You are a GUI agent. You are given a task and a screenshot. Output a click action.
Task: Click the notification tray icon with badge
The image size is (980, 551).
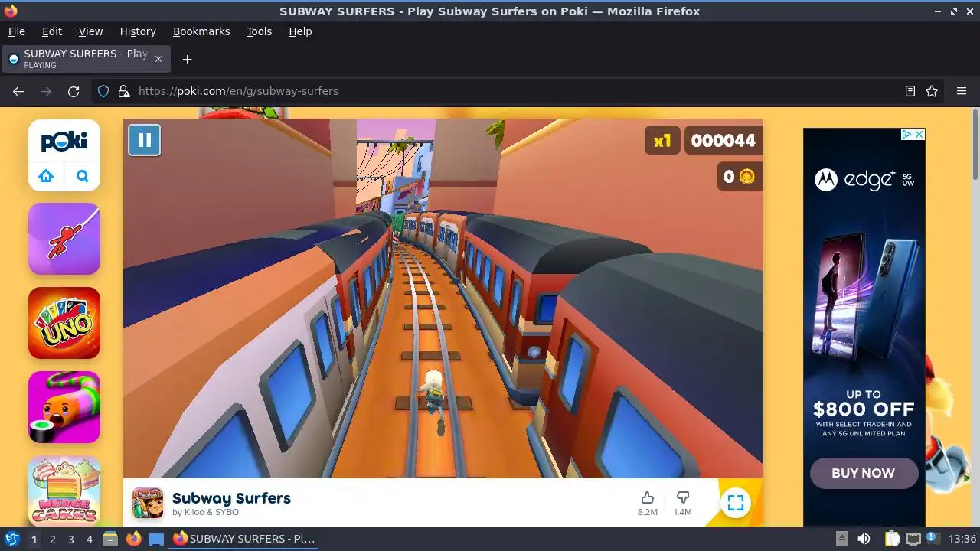pos(933,539)
